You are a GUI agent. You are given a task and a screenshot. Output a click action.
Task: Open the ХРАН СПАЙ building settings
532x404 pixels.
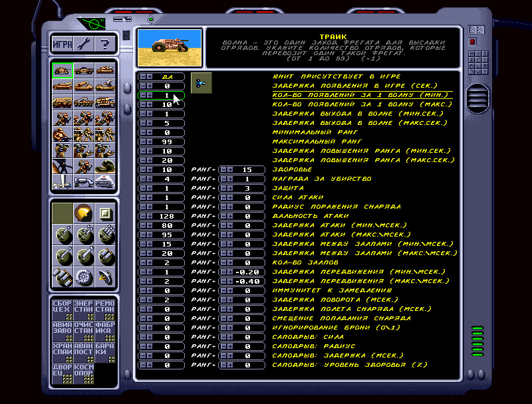point(63,352)
